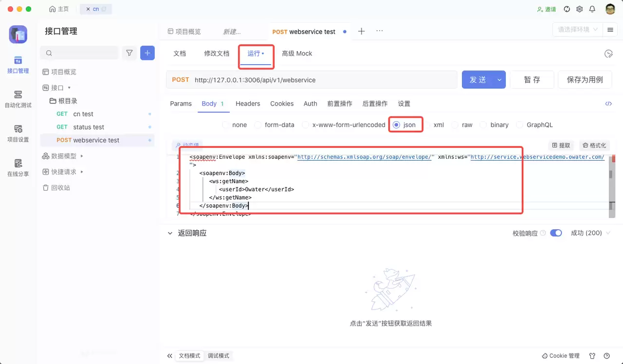Click 保存为用例 button

coord(585,80)
